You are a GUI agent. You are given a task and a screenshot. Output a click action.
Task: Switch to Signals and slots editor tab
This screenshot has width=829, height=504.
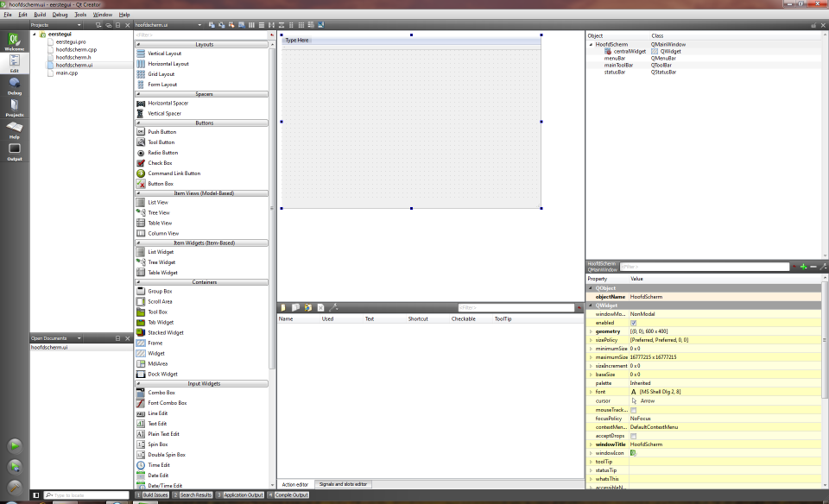click(x=344, y=484)
